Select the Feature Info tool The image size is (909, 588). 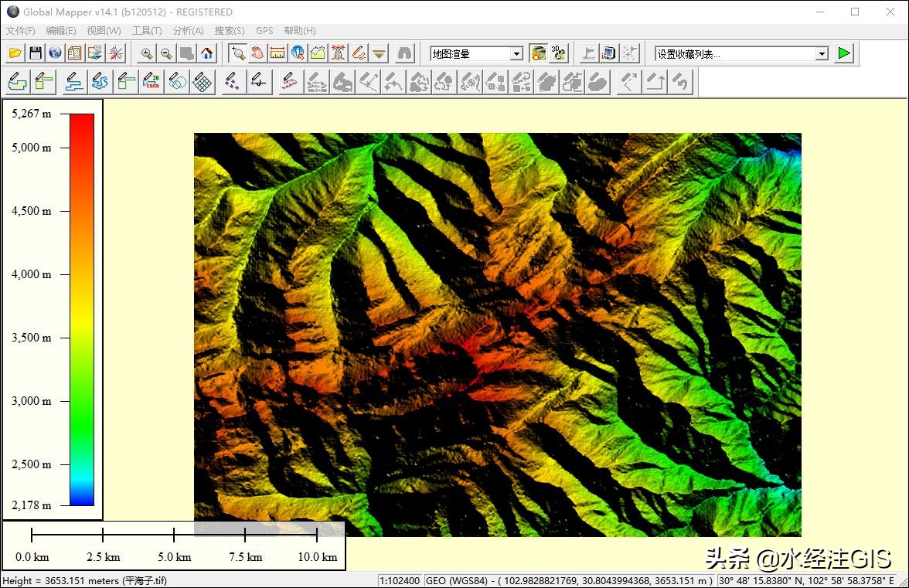click(298, 53)
